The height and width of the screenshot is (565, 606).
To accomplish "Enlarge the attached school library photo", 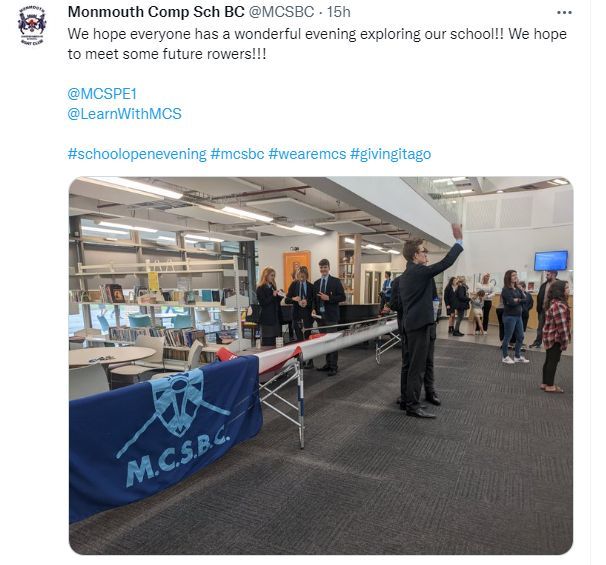I will [321, 366].
